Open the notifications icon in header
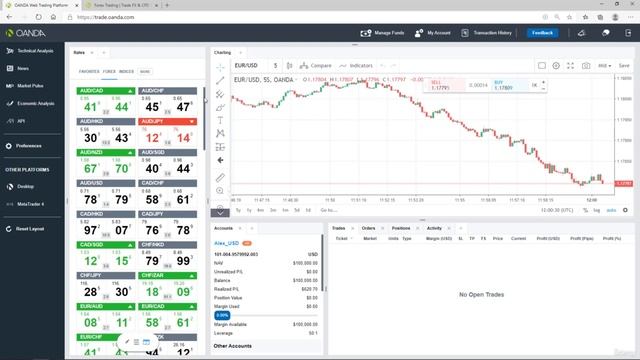The width and height of the screenshot is (640, 360). (582, 33)
